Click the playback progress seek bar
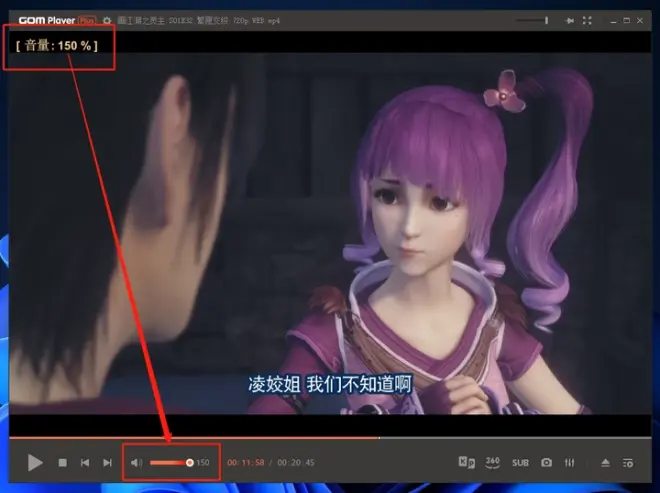660x493 pixels. pyautogui.click(x=330, y=438)
